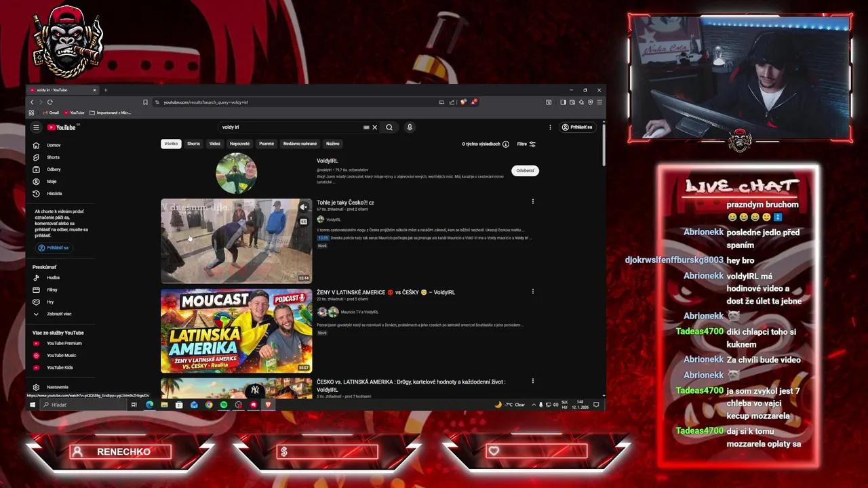
Task: Open options menu for ŽENY V LATINSKÉ AMERICE video
Action: coord(532,291)
